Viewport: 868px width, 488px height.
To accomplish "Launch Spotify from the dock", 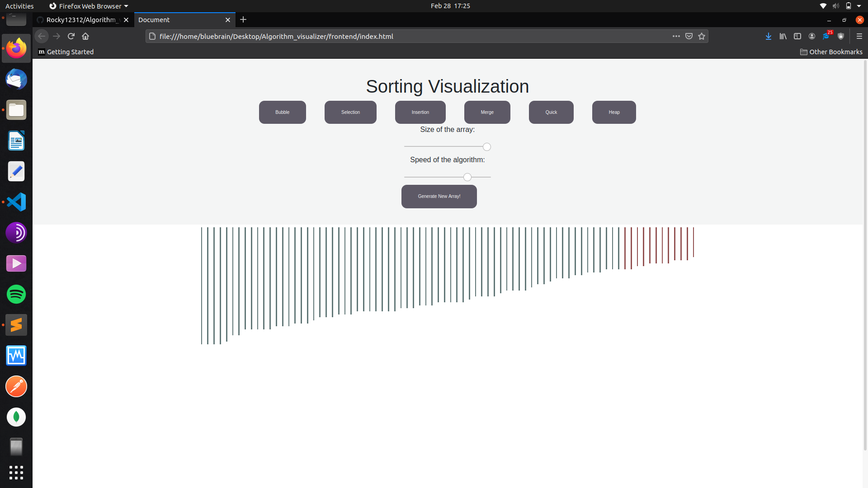I will coord(16,294).
